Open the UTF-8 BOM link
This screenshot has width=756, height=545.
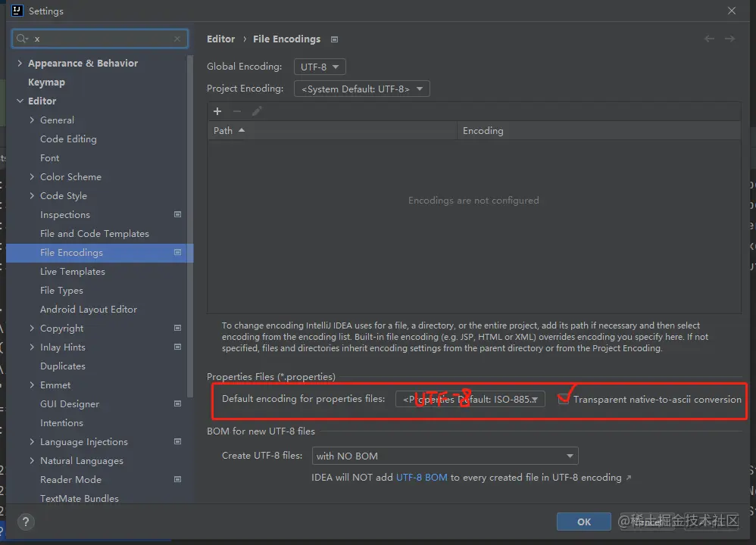[422, 478]
